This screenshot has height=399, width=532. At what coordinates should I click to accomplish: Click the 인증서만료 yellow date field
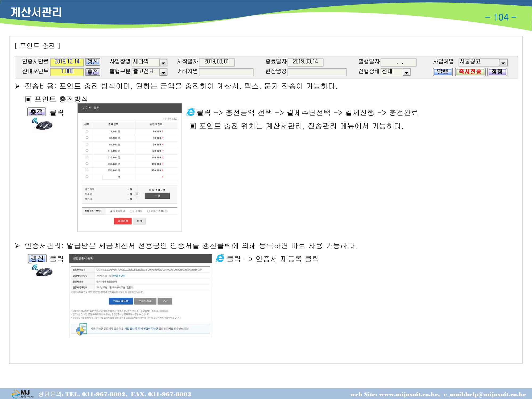pos(67,62)
